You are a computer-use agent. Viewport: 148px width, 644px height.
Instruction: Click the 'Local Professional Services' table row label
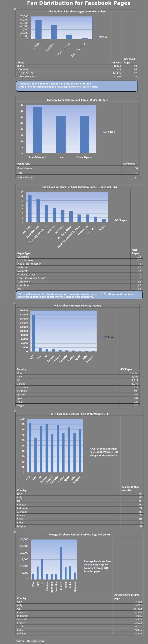pos(32,278)
